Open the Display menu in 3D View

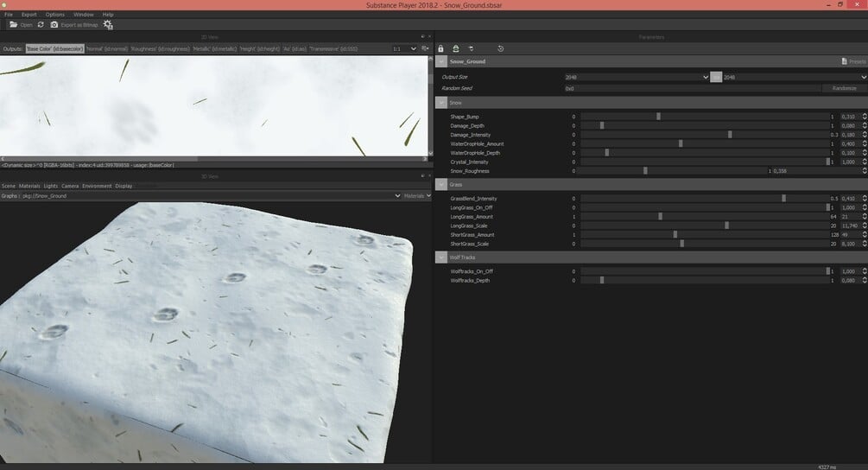pyautogui.click(x=124, y=186)
